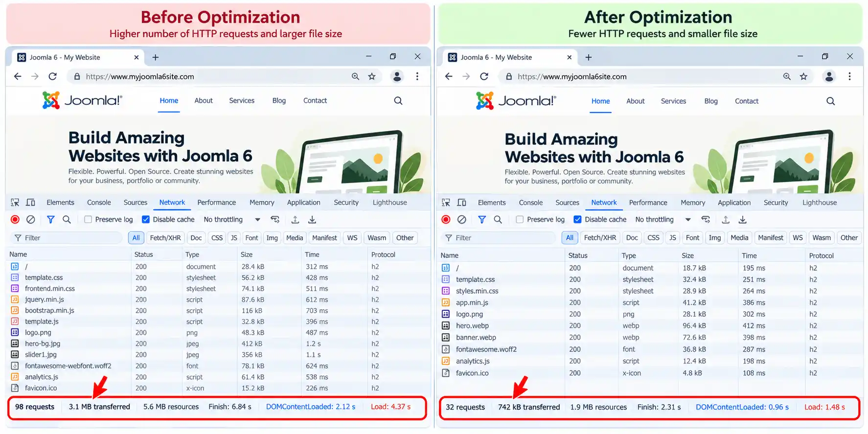
Task: Click the Joomla! logo on left page
Action: click(82, 100)
